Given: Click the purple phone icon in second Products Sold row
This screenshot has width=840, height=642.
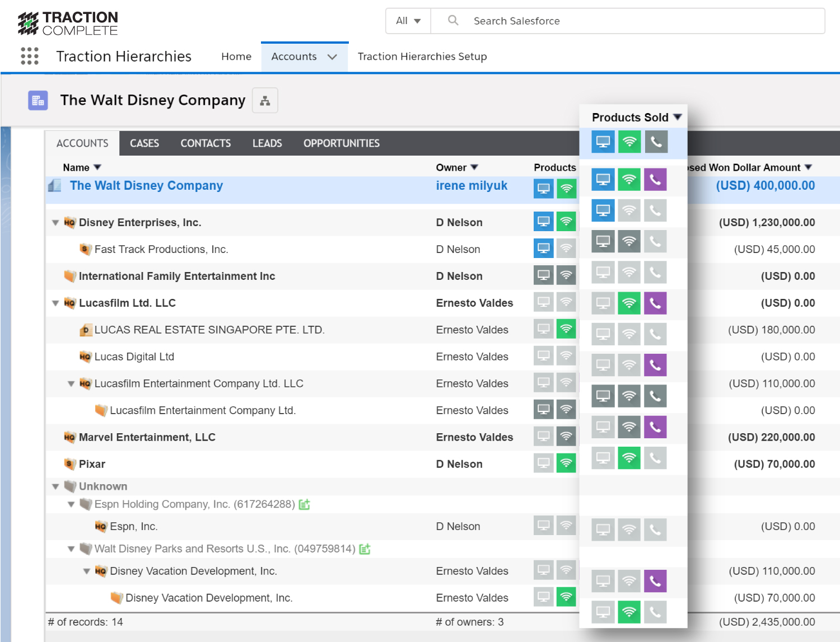Looking at the screenshot, I should tap(655, 180).
